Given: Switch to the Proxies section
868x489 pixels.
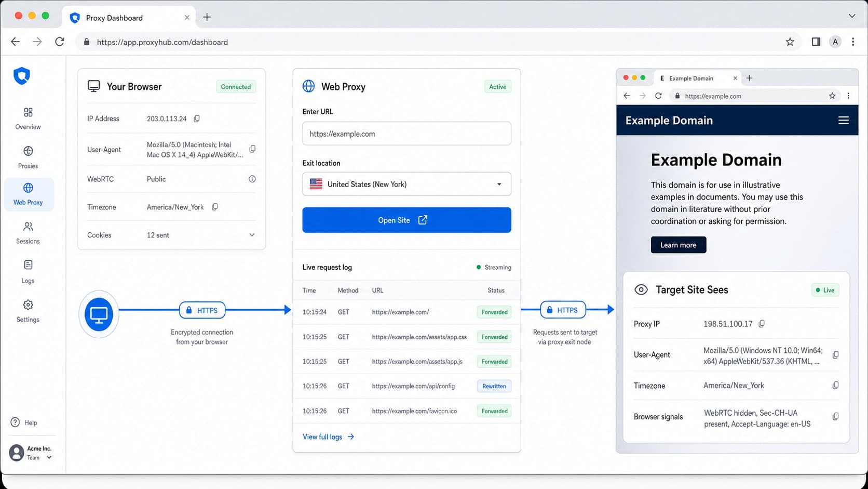Looking at the screenshot, I should point(28,157).
